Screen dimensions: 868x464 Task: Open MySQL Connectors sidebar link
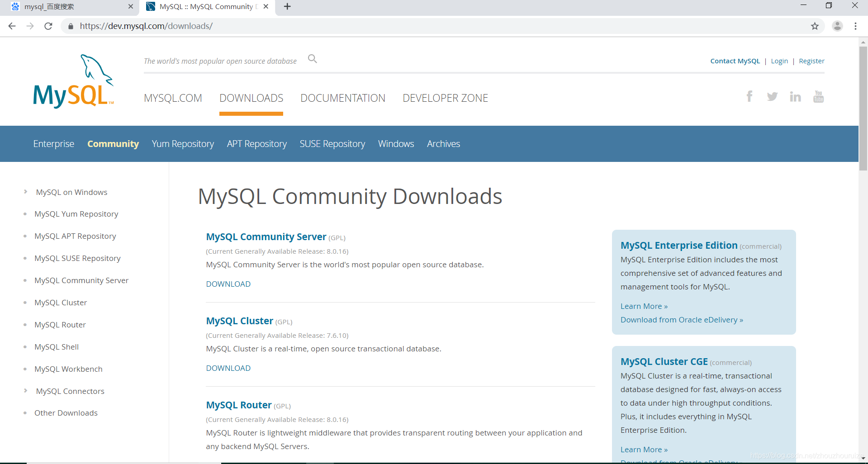tap(70, 391)
